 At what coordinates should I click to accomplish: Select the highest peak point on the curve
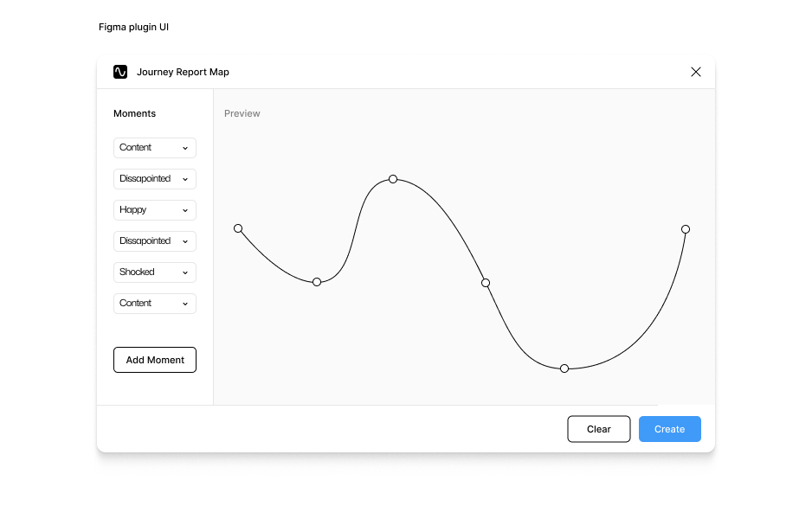pos(393,179)
